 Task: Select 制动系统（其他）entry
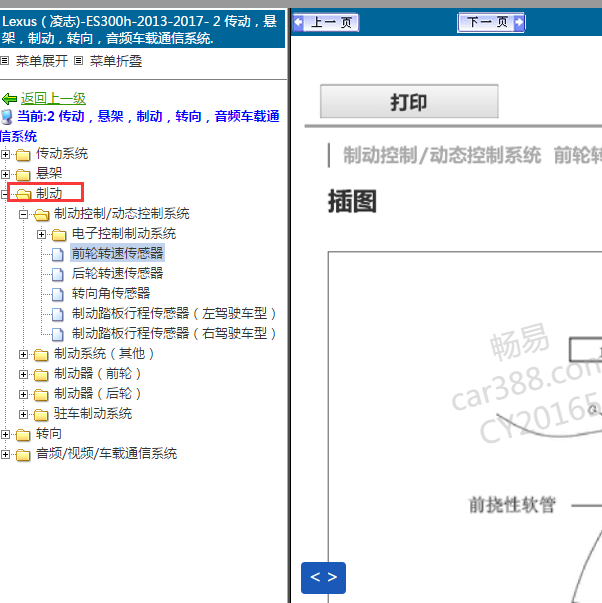click(x=104, y=353)
